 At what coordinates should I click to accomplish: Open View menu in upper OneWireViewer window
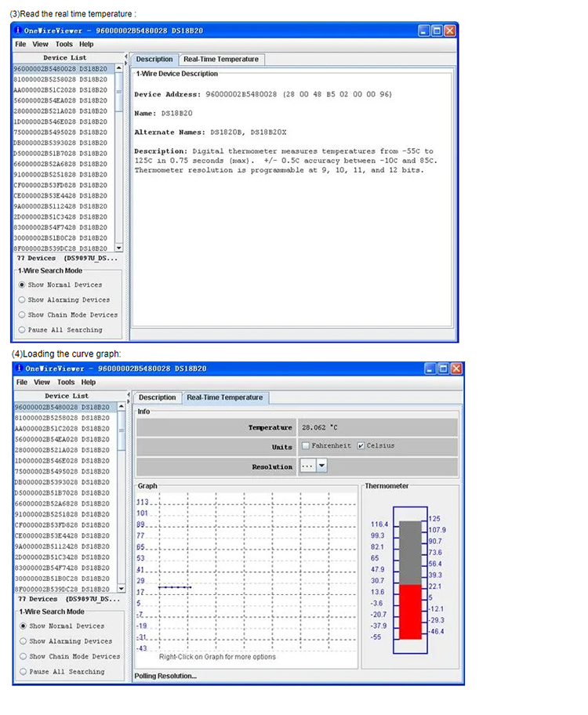(x=40, y=44)
